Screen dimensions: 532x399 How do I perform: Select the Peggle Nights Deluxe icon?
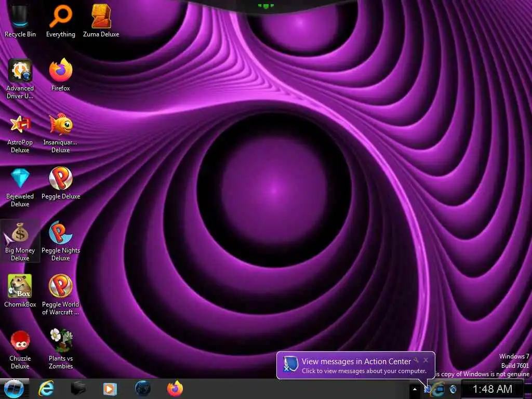[x=61, y=241]
